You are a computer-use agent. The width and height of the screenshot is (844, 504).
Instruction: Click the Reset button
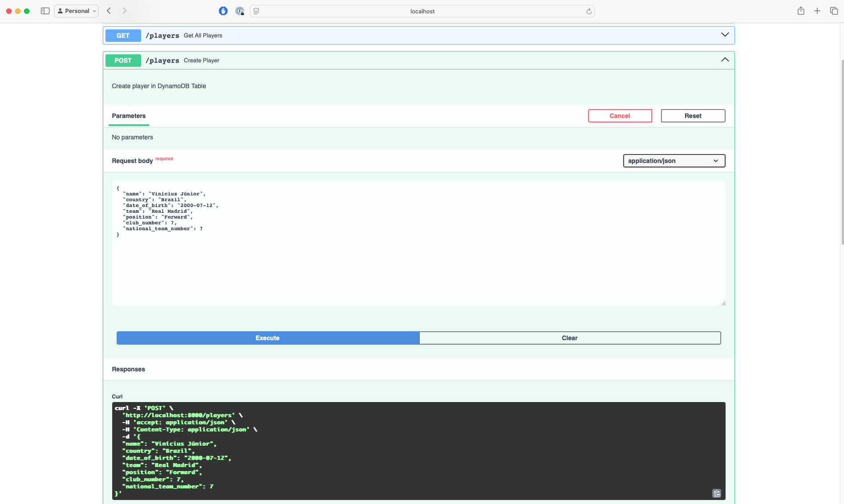tap(693, 116)
